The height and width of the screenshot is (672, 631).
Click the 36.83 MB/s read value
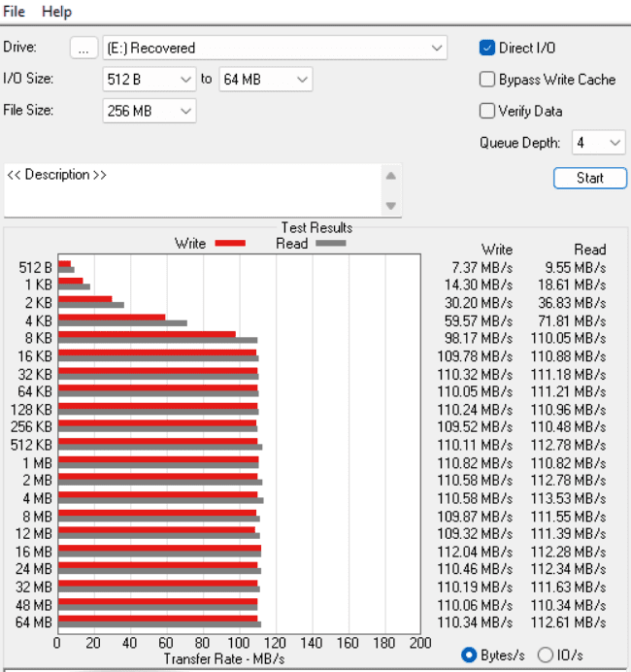pos(572,303)
